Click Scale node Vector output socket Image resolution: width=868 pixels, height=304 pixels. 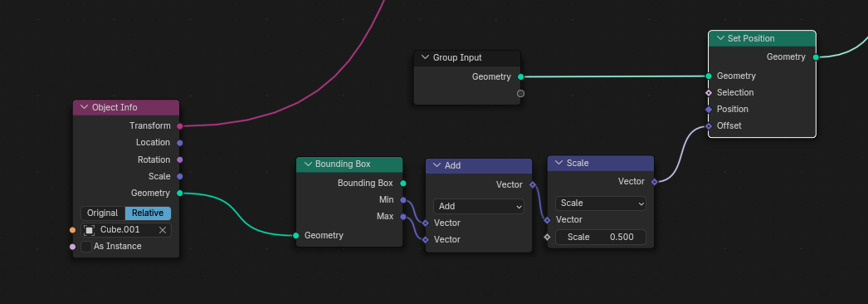pyautogui.click(x=655, y=182)
